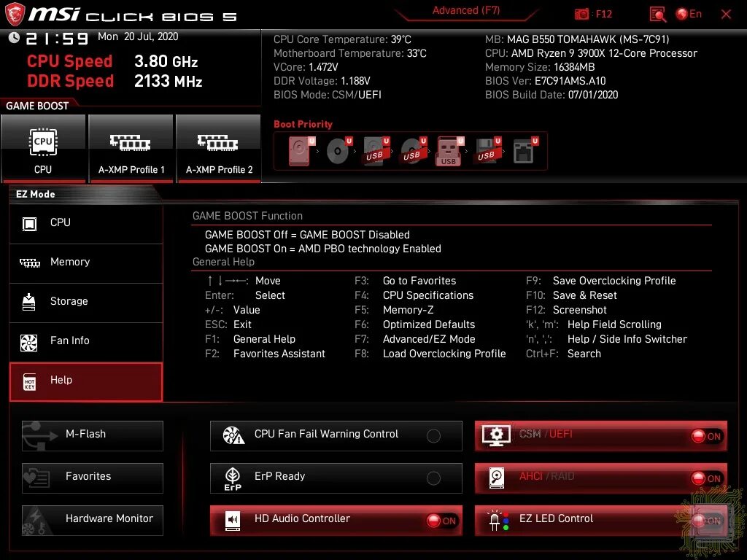Image resolution: width=747 pixels, height=560 pixels.
Task: Click the BIOS Ver E7C91AMS.A10 text
Action: [546, 81]
